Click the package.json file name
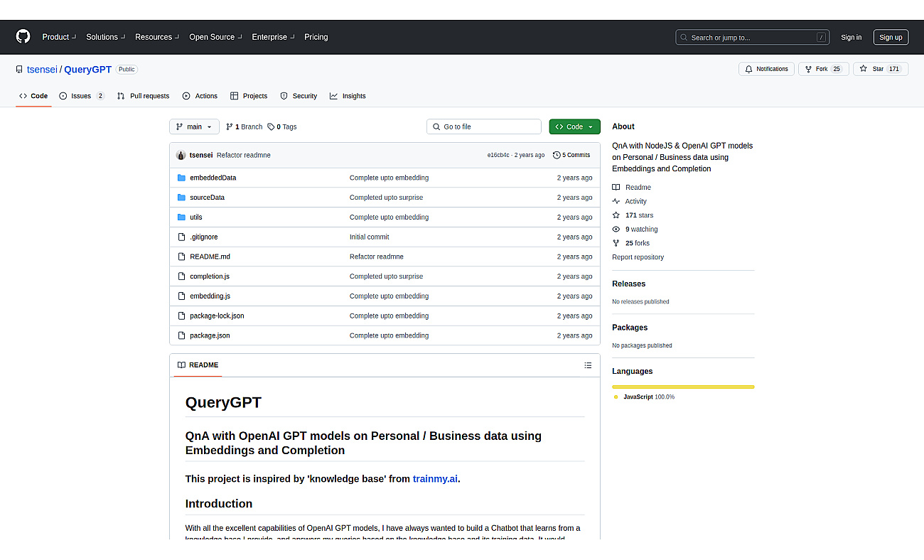The image size is (924, 560). 210,335
